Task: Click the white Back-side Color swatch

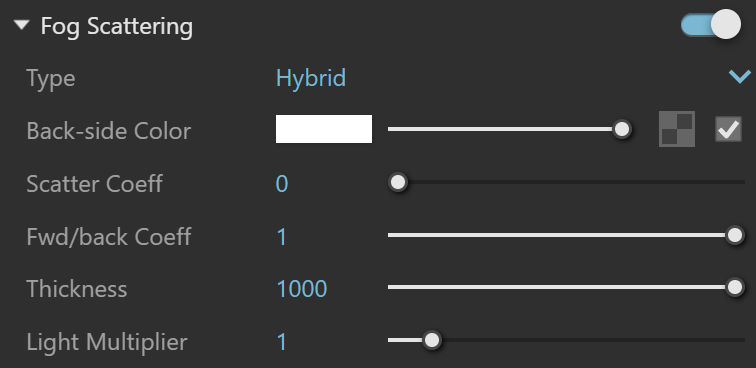Action: [x=324, y=129]
